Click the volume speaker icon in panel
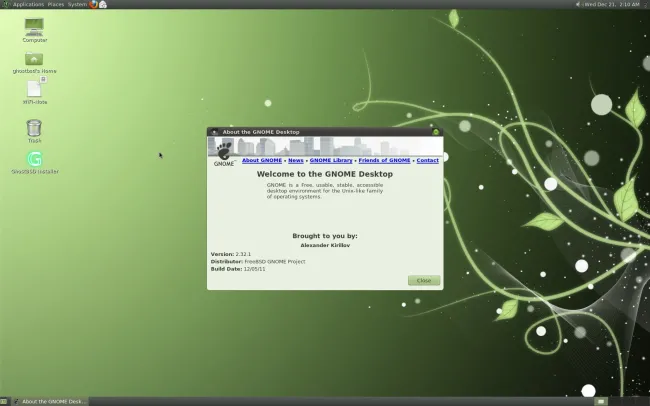 coord(576,4)
